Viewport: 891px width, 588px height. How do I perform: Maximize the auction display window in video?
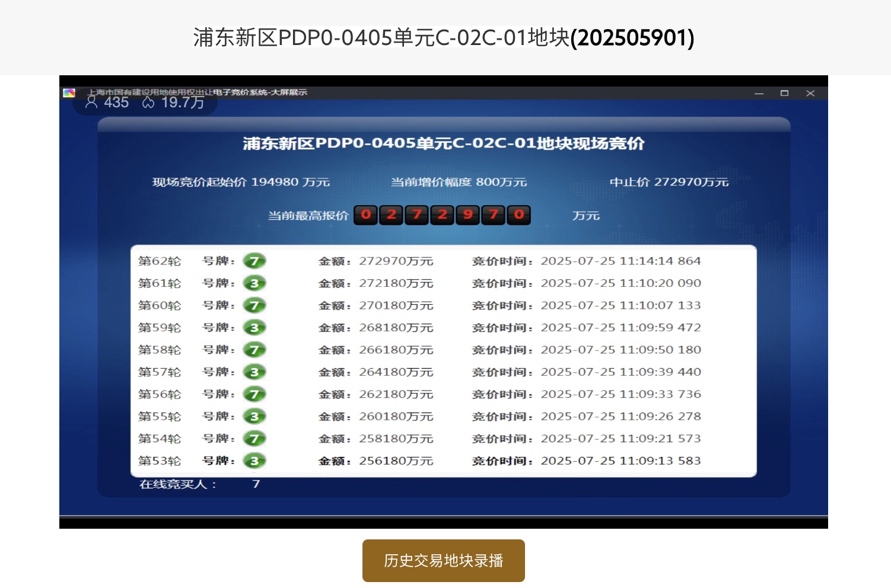[x=784, y=94]
